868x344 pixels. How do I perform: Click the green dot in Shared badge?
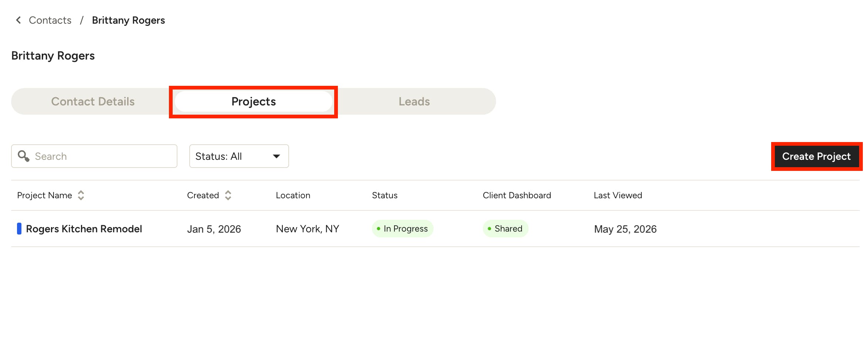tap(489, 229)
